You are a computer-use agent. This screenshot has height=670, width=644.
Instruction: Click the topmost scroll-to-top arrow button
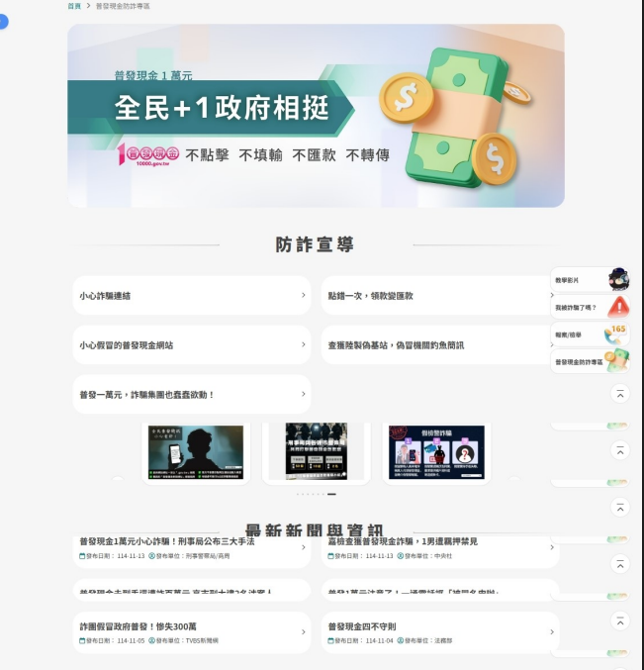620,394
